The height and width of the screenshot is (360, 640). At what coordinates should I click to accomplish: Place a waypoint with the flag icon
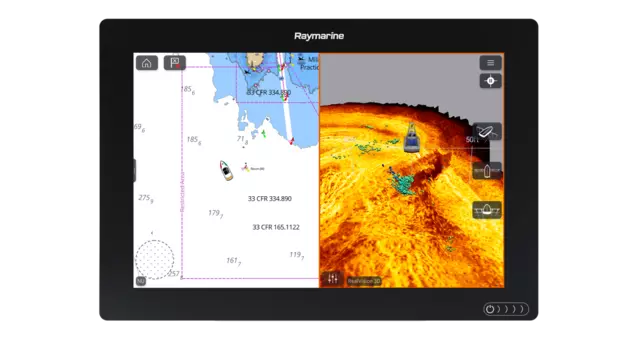(175, 63)
